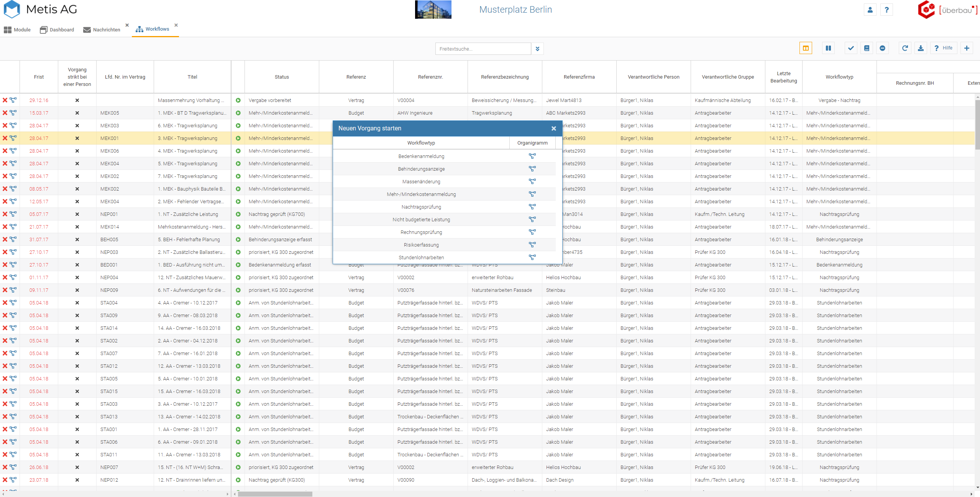
Task: Toggle strict person mark for NEP001
Action: [77, 214]
